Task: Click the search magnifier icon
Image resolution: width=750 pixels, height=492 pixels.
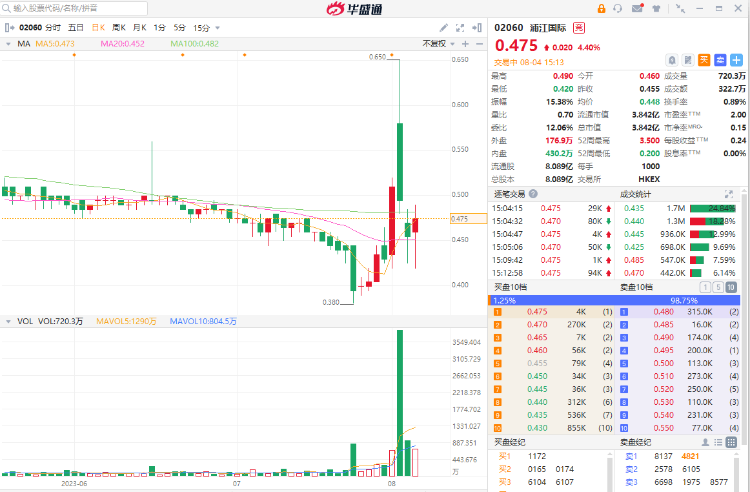Action: 7,8
